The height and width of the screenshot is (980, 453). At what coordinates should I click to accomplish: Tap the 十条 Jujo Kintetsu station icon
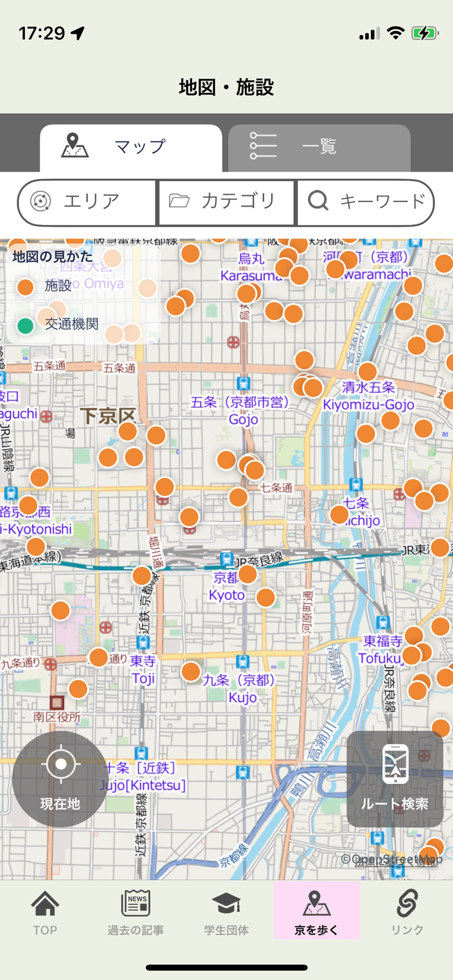(141, 753)
